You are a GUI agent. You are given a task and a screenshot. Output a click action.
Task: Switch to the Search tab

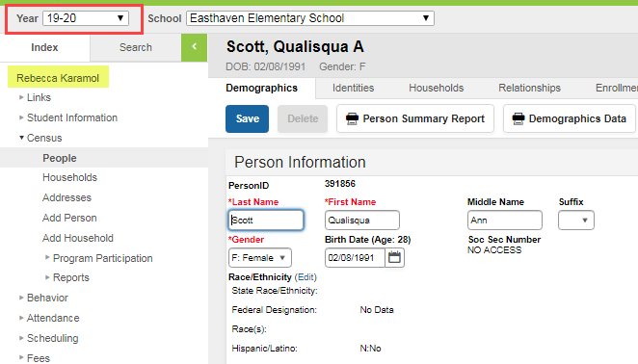[136, 47]
